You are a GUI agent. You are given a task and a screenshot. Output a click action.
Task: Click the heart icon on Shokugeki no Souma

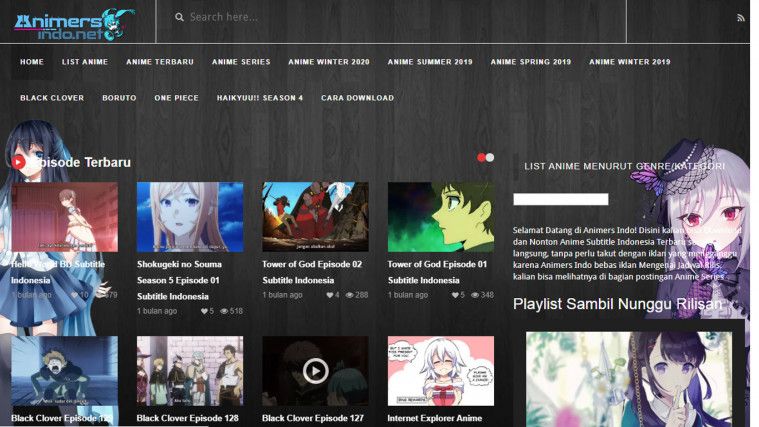click(204, 311)
